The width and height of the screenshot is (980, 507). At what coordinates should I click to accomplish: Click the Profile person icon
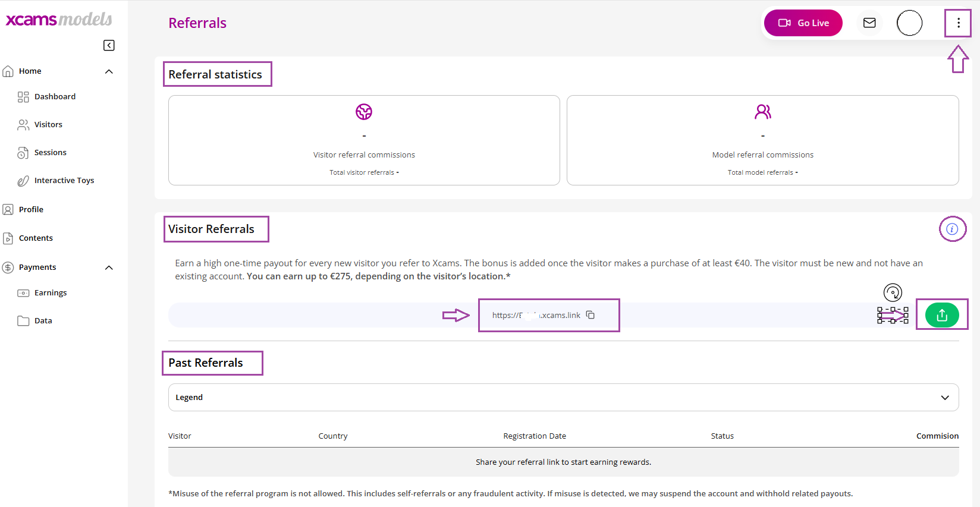8,209
